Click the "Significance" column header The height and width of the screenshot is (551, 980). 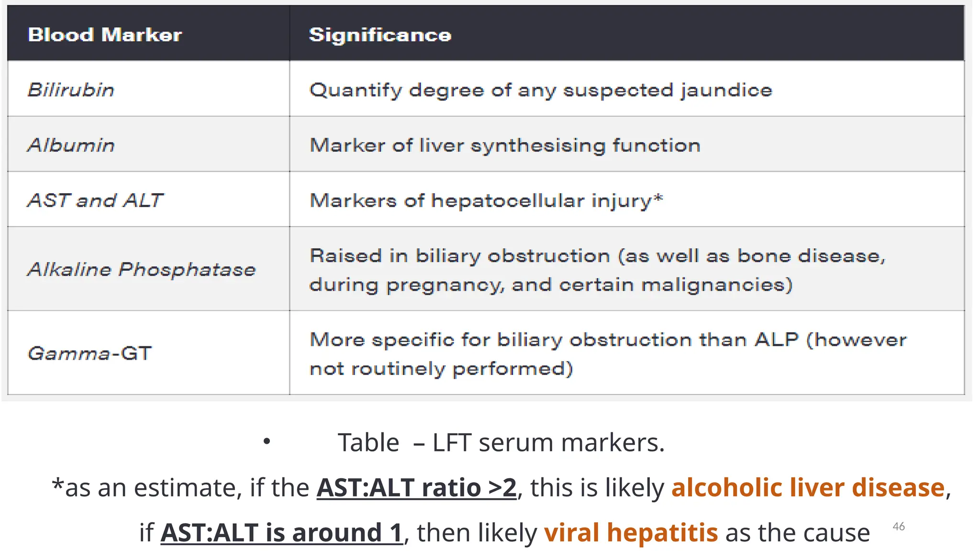coord(380,35)
